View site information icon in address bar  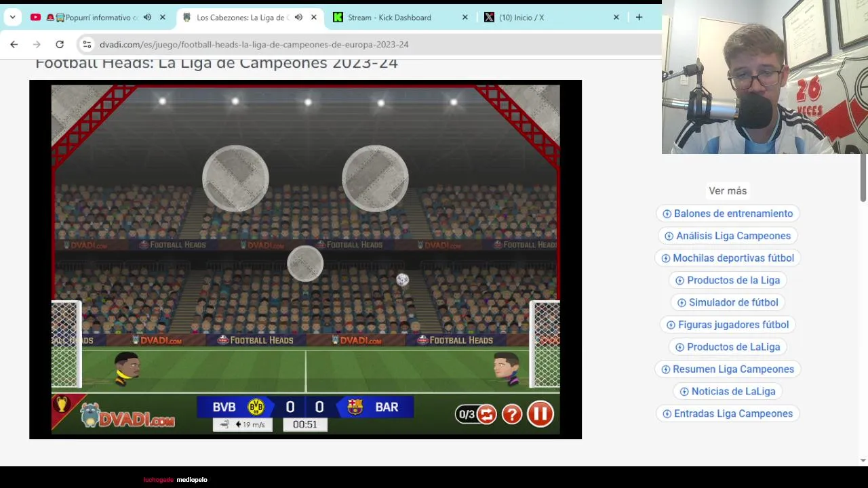pos(87,44)
